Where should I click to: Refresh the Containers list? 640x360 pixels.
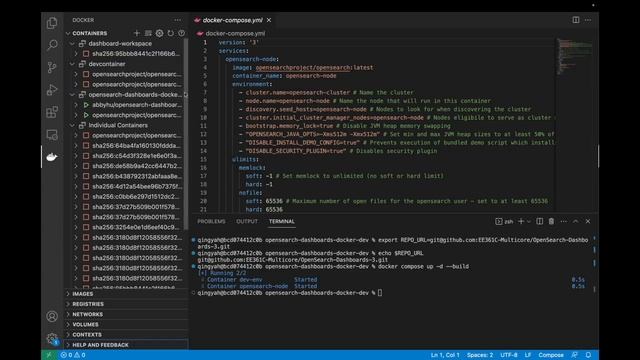click(x=170, y=33)
